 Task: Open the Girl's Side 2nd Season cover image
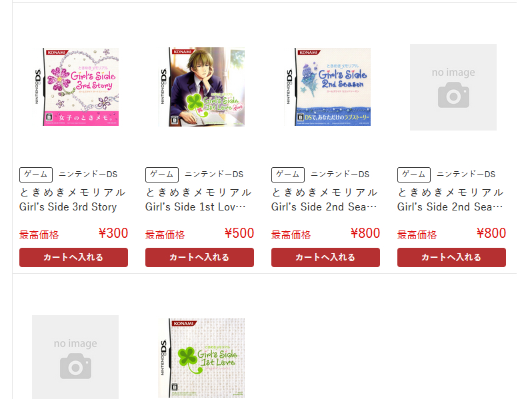point(327,87)
